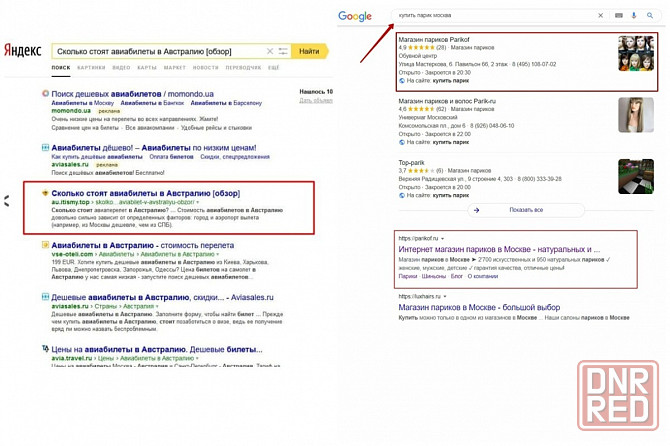Click globe icon in the Parik-ru listing

402,142
